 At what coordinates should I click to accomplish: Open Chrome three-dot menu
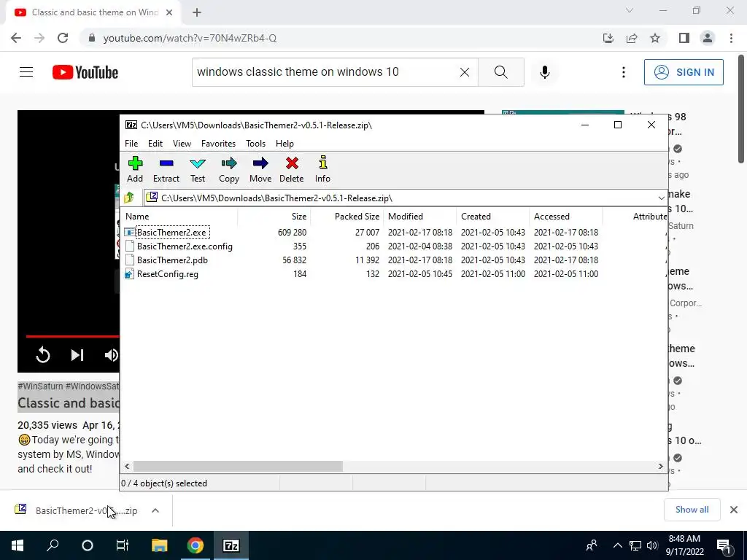click(x=731, y=38)
